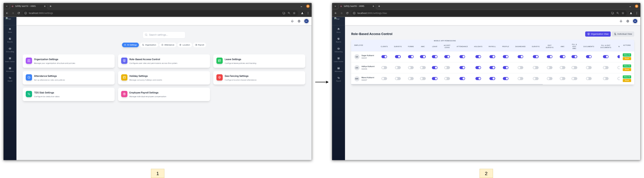The height and width of the screenshot is (178, 644).
Task: Select the Location filter tab
Action: tap(185, 45)
